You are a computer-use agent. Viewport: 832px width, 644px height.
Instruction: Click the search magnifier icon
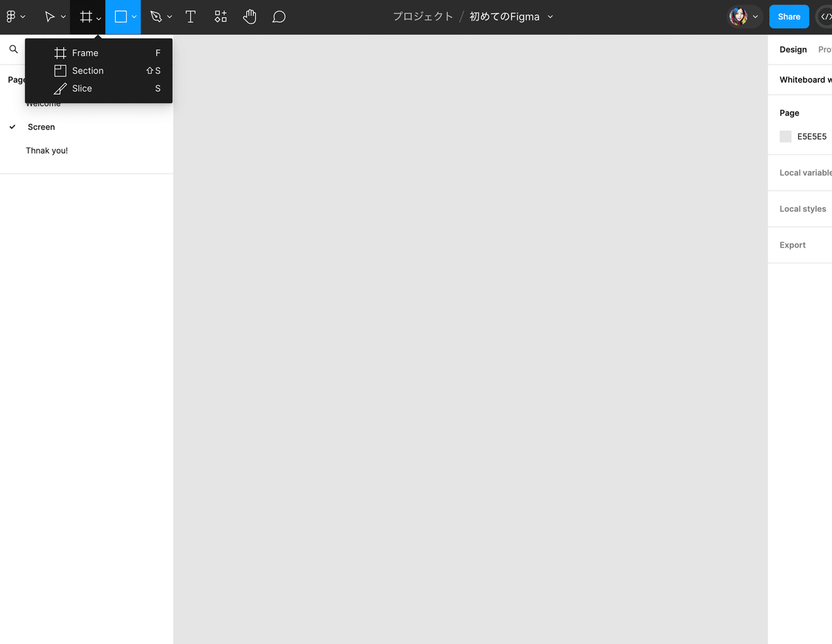(x=13, y=49)
